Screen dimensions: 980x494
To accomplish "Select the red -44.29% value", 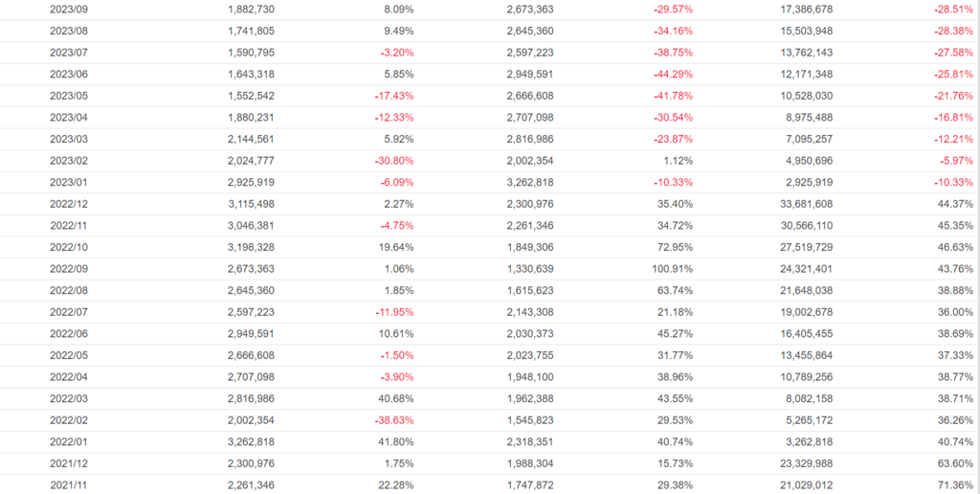I will (673, 74).
